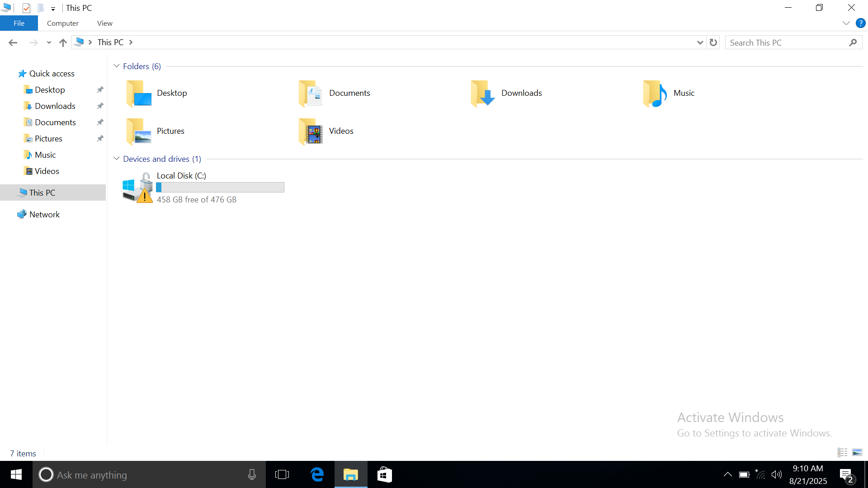Switch to the Computer ribbon tab
This screenshot has height=488, width=868.
[63, 23]
